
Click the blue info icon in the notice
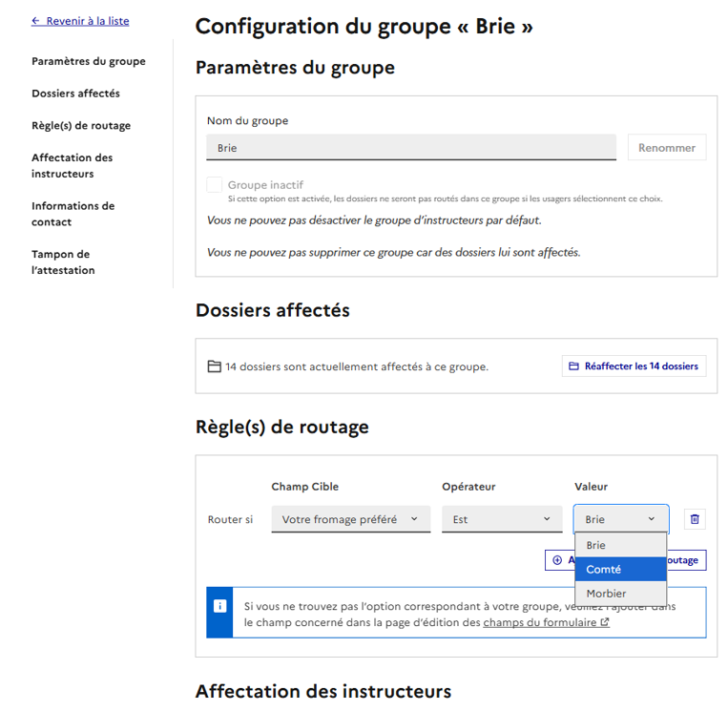[x=219, y=606]
